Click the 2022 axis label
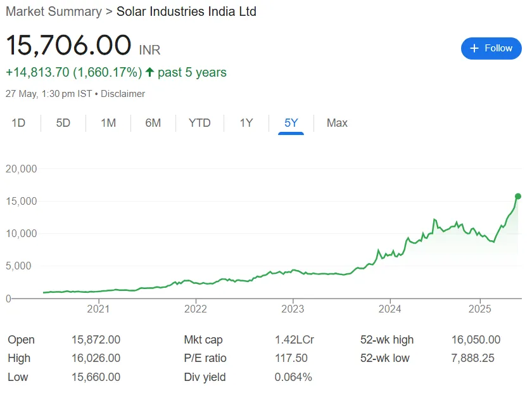Viewport: 532px width, 393px height. pyautogui.click(x=196, y=309)
